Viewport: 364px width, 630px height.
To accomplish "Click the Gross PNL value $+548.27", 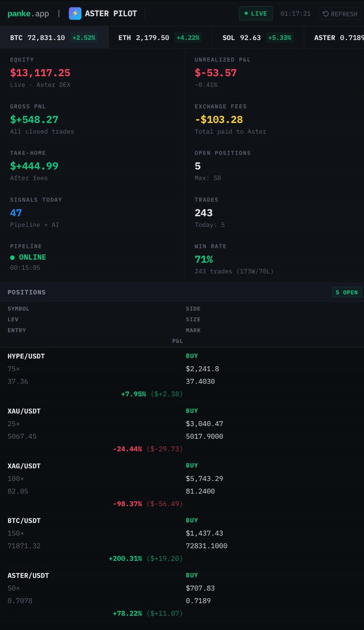I will (34, 120).
